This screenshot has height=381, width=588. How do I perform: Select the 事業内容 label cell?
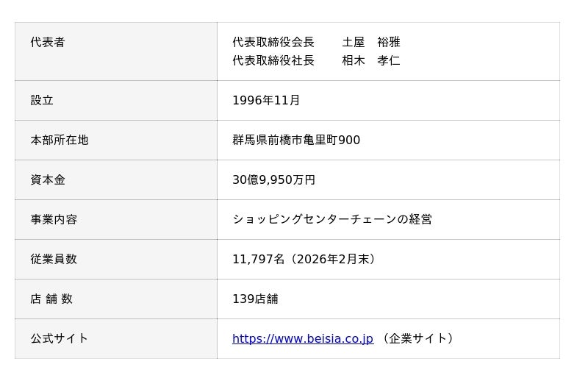(116, 220)
